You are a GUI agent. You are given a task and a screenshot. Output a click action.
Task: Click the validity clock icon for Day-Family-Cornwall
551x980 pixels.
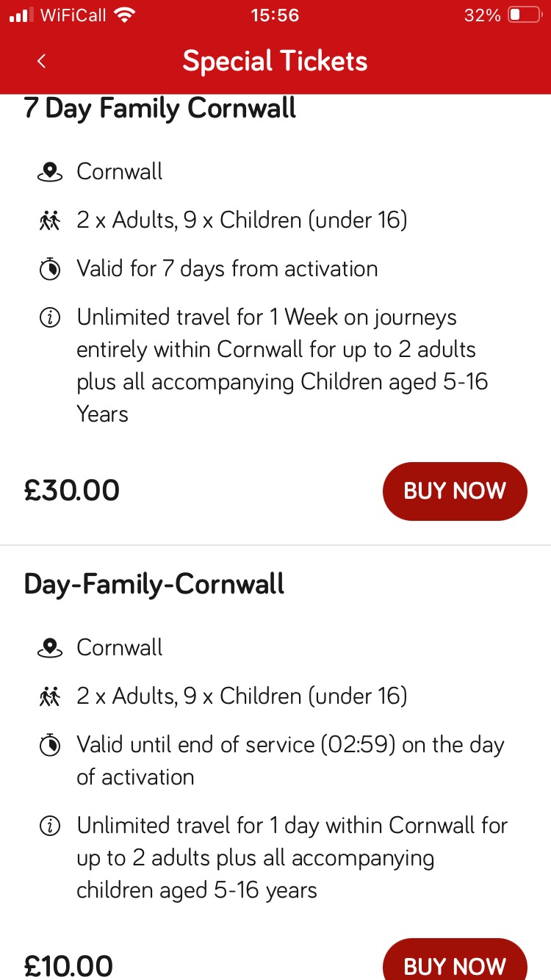pos(49,744)
